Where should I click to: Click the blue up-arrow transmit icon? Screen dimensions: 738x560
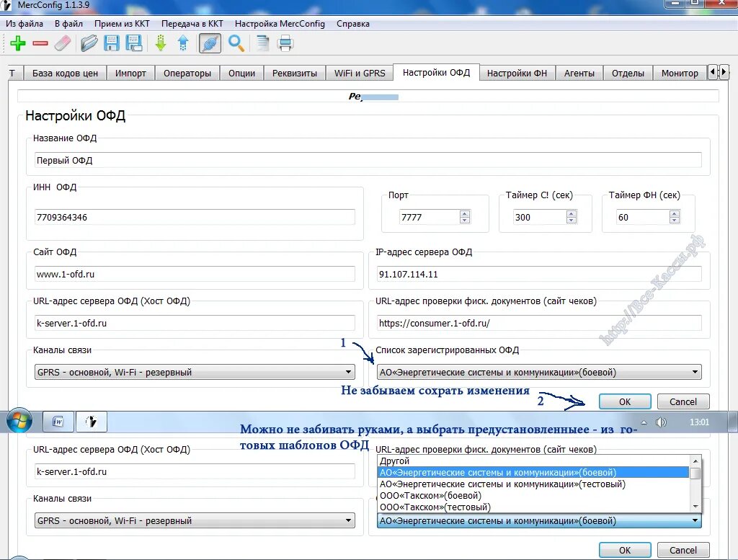point(183,43)
